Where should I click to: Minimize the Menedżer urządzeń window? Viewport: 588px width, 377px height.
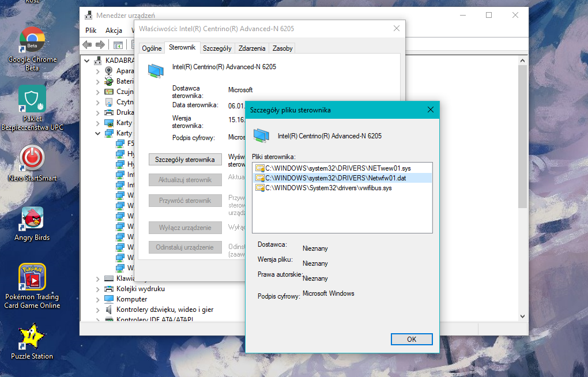463,15
